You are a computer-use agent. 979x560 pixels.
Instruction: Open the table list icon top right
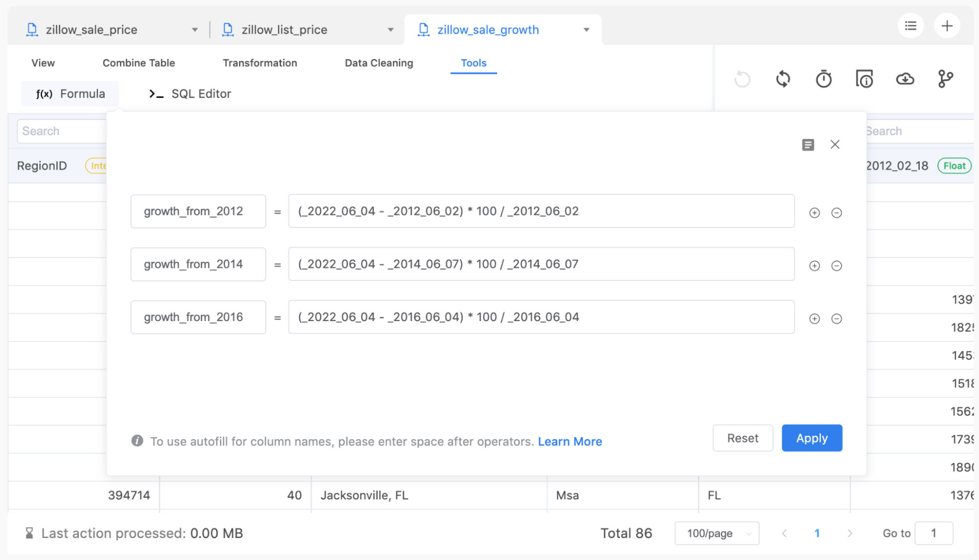910,26
